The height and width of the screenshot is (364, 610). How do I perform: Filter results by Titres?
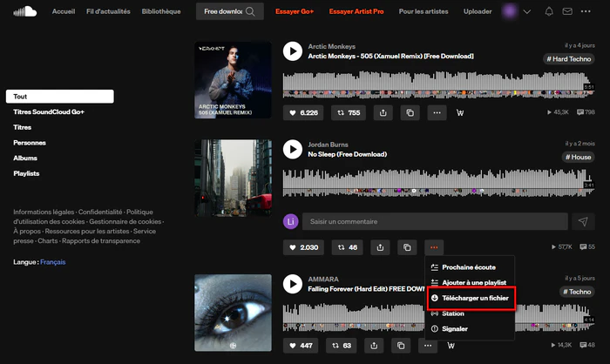22,127
